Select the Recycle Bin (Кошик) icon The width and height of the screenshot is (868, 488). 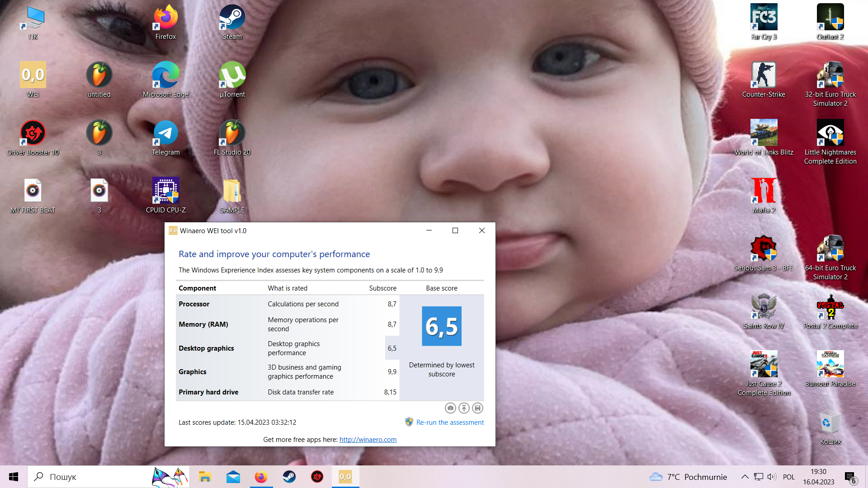pos(830,422)
